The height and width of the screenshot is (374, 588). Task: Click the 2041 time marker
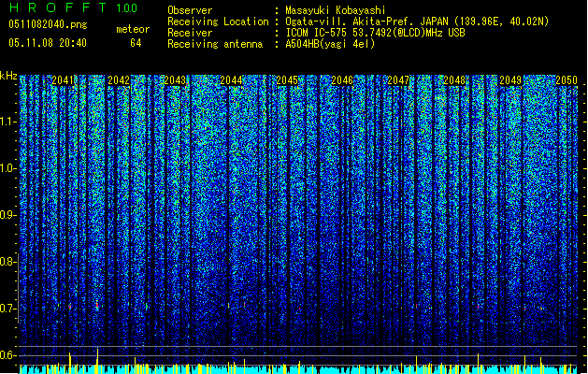(x=63, y=80)
